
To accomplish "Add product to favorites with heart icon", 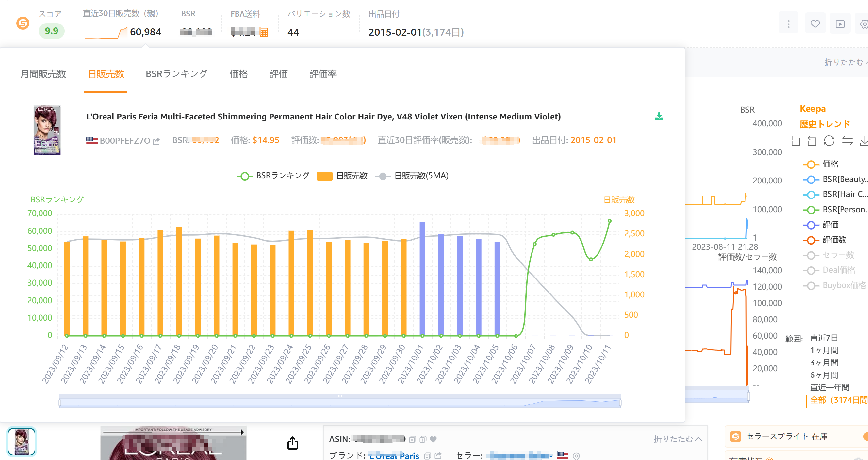I will tap(815, 24).
